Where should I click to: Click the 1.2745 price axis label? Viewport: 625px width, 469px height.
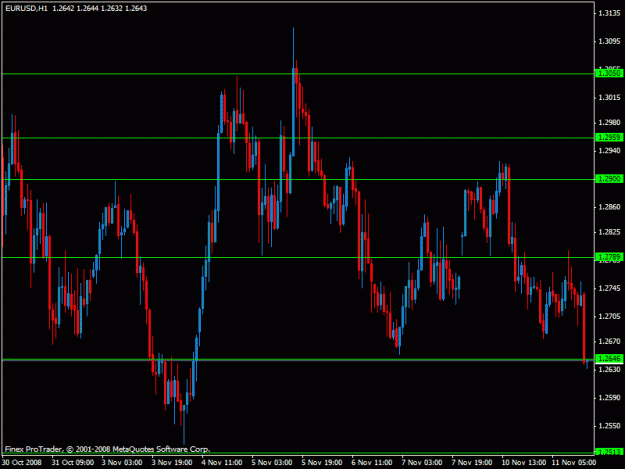click(610, 288)
